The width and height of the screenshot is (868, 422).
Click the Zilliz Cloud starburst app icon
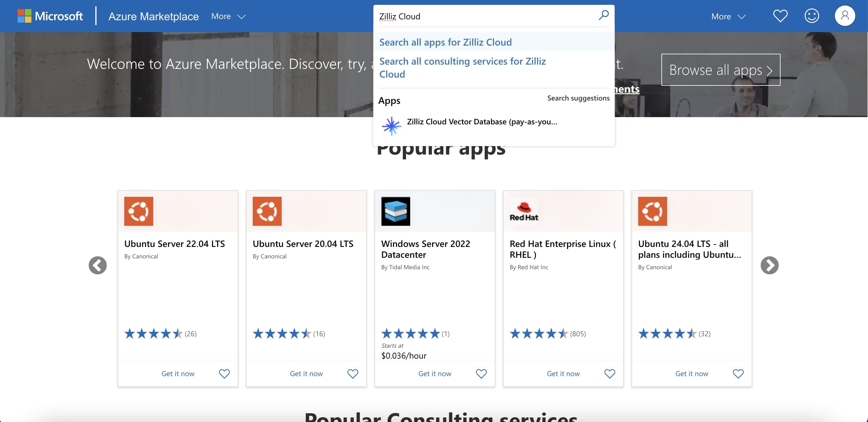pyautogui.click(x=391, y=126)
